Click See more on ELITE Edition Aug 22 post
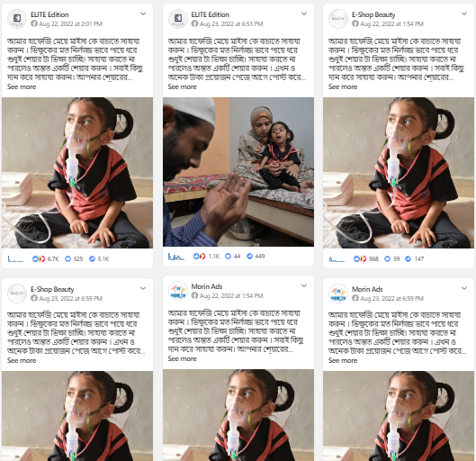The image size is (476, 461). (x=22, y=86)
